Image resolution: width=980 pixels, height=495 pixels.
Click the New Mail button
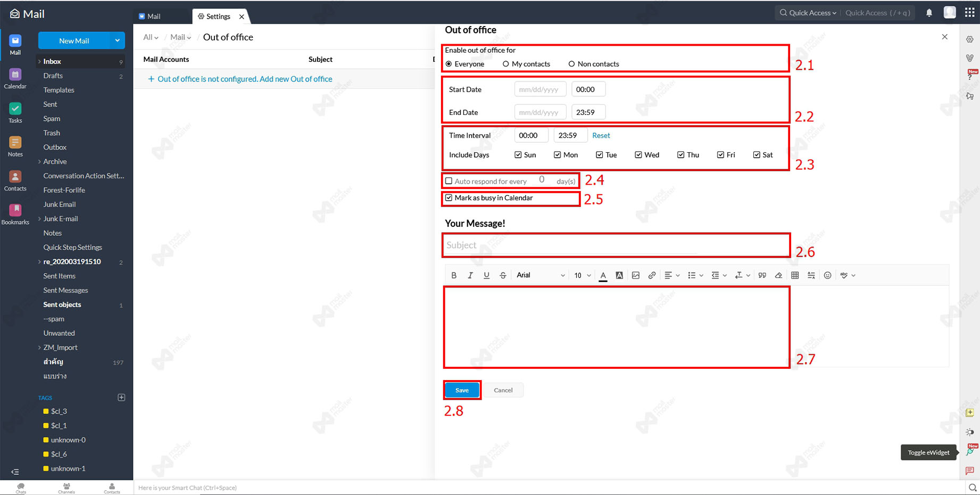tap(74, 40)
